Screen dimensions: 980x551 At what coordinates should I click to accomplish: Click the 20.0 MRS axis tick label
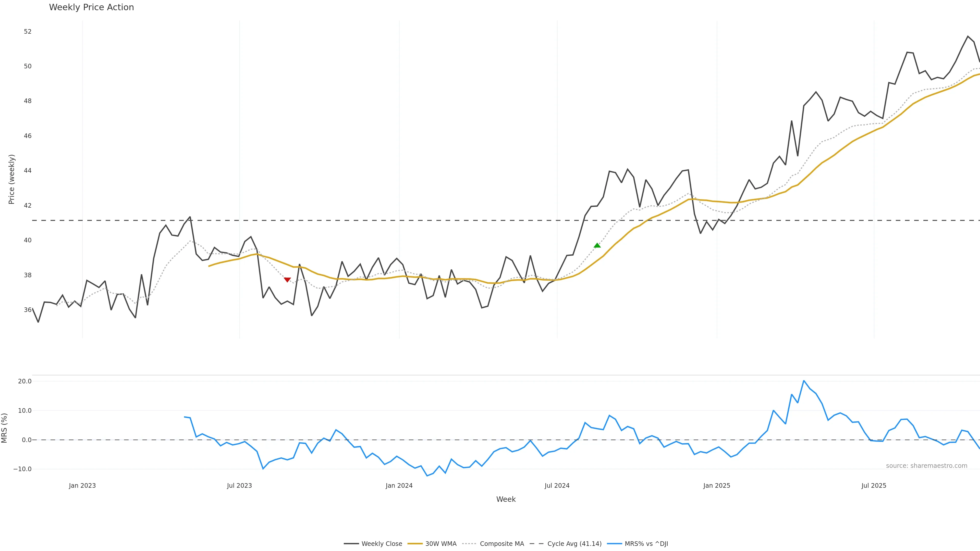click(25, 381)
